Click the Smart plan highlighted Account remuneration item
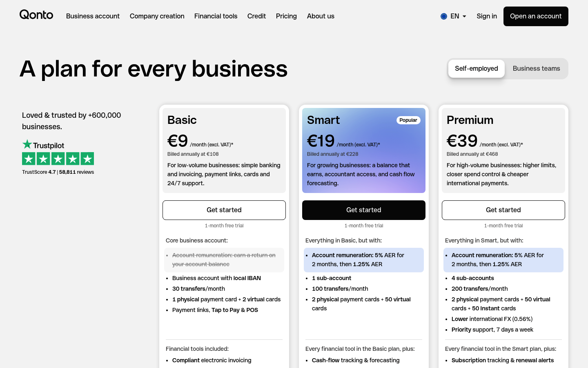Screen dimensions: 588x368 [x=364, y=260]
